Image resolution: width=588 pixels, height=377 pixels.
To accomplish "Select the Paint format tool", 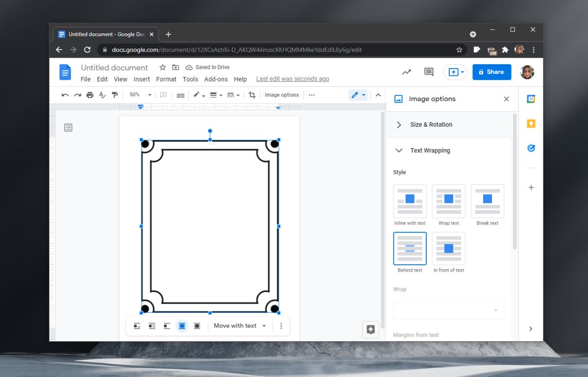I will coord(115,95).
